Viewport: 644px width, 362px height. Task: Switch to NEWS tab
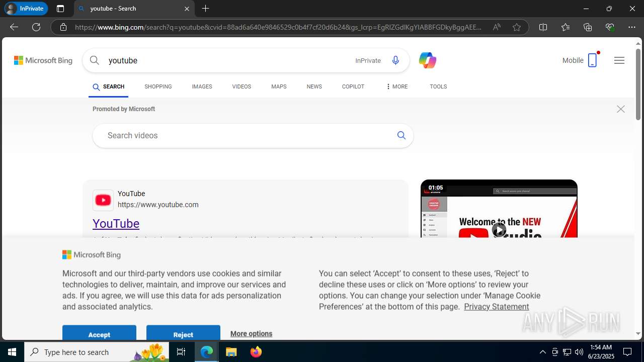pos(314,86)
